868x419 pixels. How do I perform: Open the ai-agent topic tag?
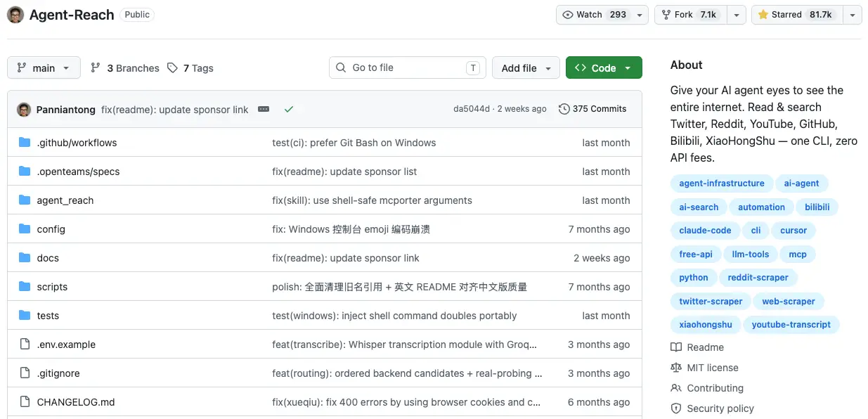point(802,183)
